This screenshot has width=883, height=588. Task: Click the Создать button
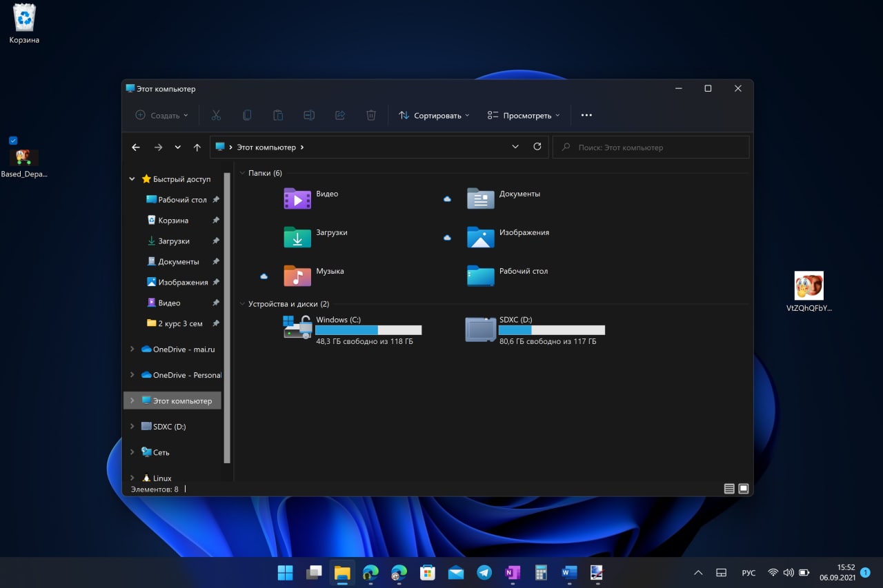coord(161,115)
